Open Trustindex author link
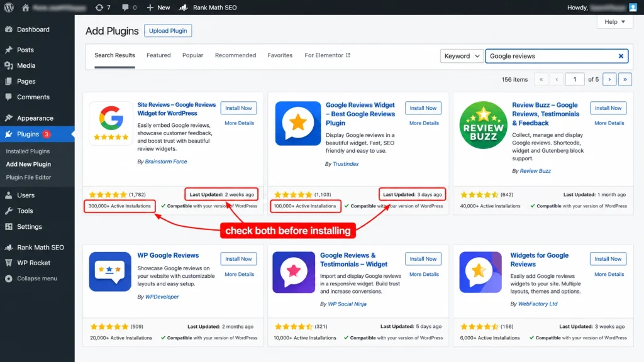The height and width of the screenshot is (362, 644). [345, 164]
